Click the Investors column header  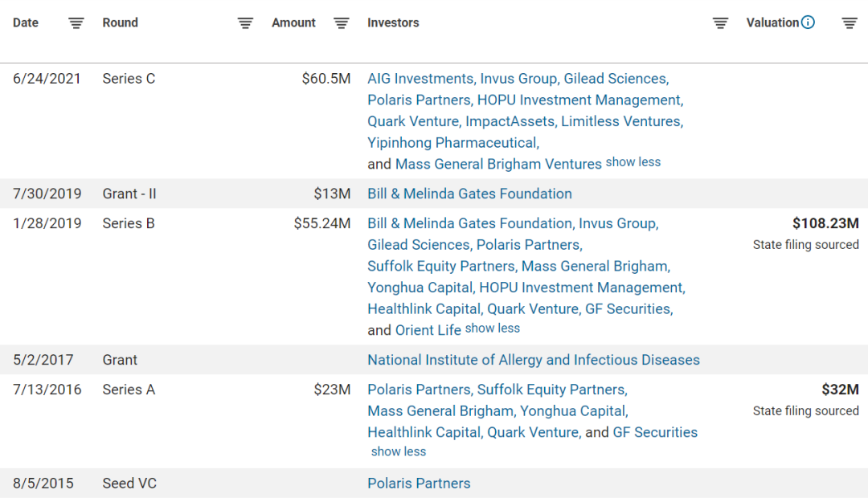tap(393, 22)
